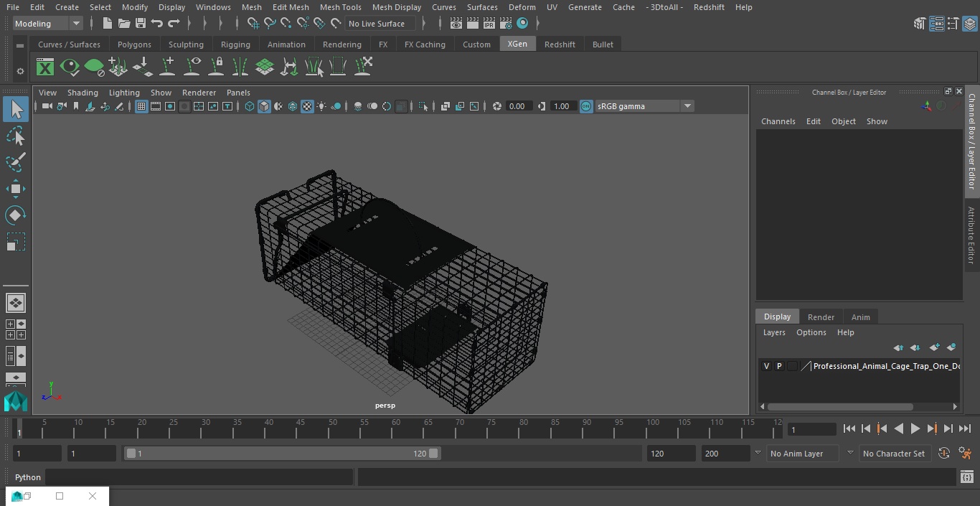The height and width of the screenshot is (506, 980).
Task: Click the XGen guide lock icon
Action: [x=216, y=67]
